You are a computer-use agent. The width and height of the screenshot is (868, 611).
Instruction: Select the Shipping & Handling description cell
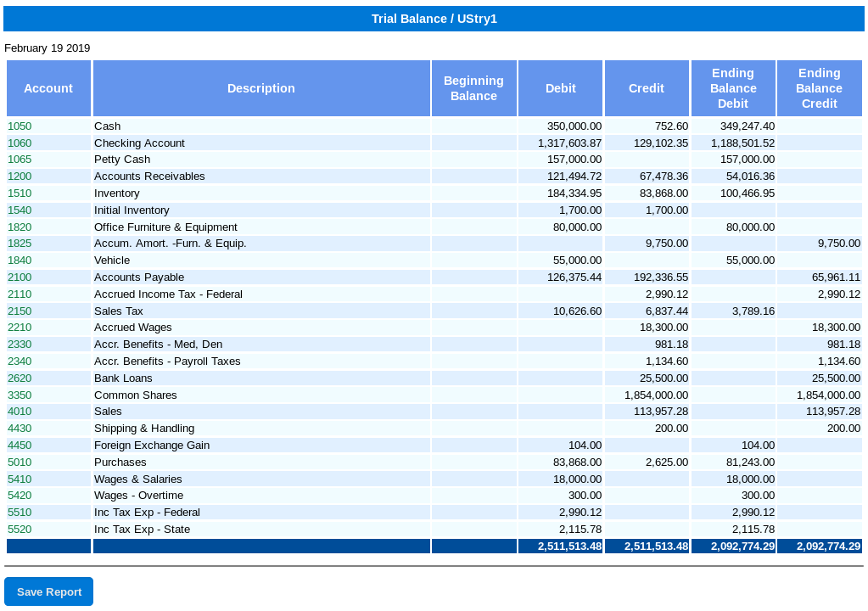pyautogui.click(x=261, y=429)
